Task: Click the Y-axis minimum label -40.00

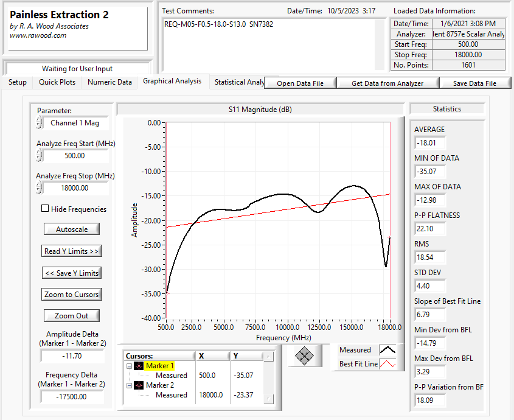Action: pos(151,318)
